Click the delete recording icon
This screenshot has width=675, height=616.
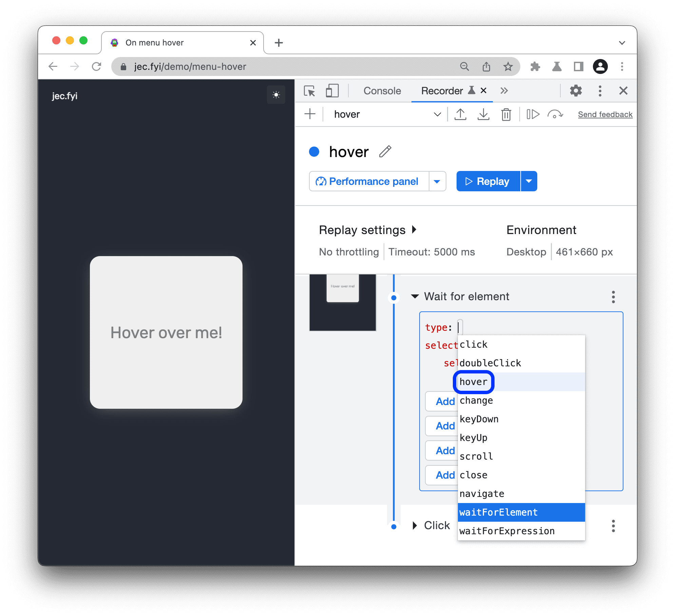(x=506, y=115)
